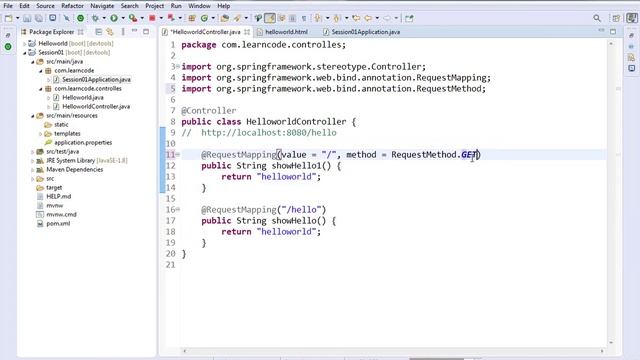Open the Source menu
Viewport: 640px width, 360px height.
coord(45,6)
